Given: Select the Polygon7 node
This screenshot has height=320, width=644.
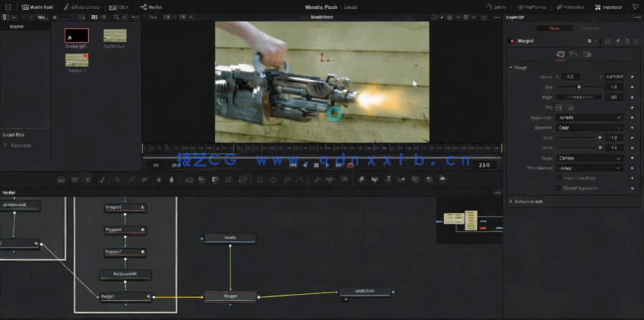Looking at the screenshot, I should (125, 252).
